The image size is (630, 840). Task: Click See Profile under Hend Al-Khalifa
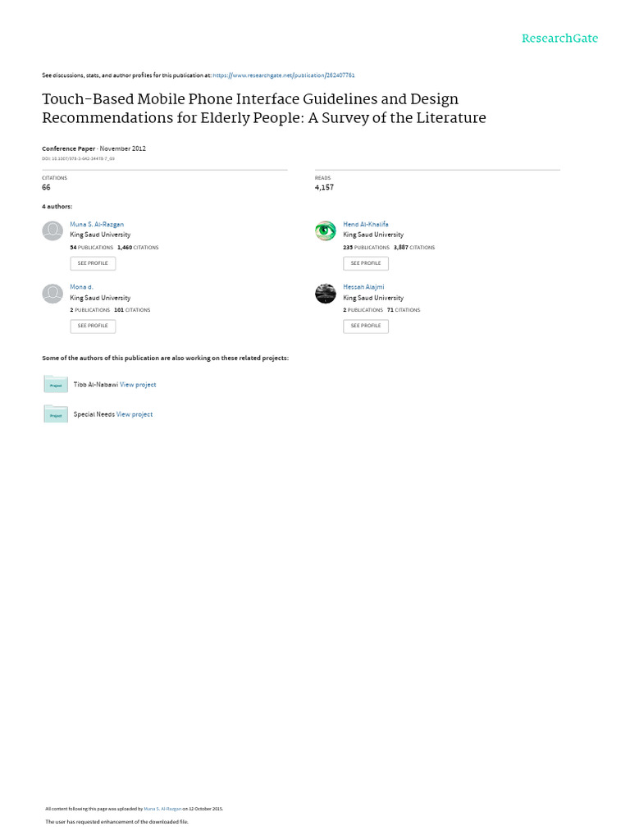coord(366,263)
